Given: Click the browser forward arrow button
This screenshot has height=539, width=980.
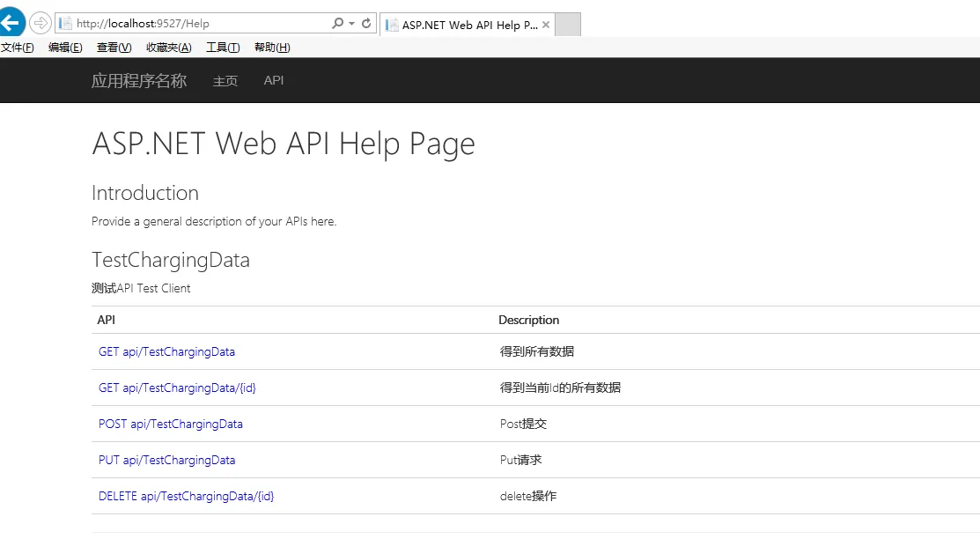Looking at the screenshot, I should (41, 23).
